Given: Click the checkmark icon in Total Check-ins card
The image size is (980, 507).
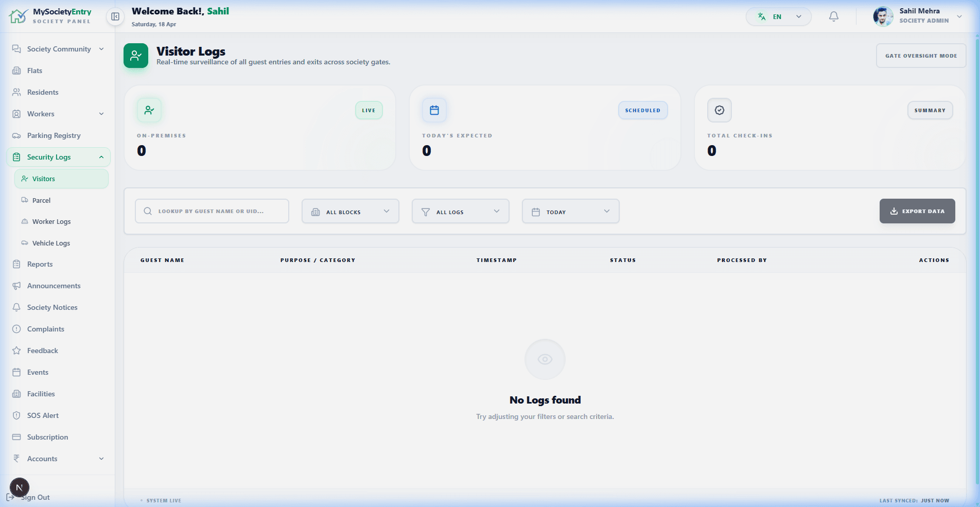Looking at the screenshot, I should [x=719, y=110].
